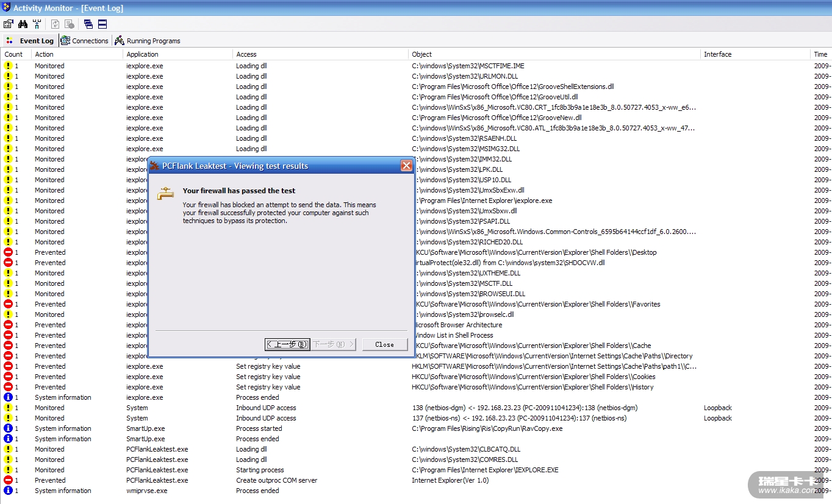Sort by the Interface column header
The image size is (832, 504).
point(756,54)
